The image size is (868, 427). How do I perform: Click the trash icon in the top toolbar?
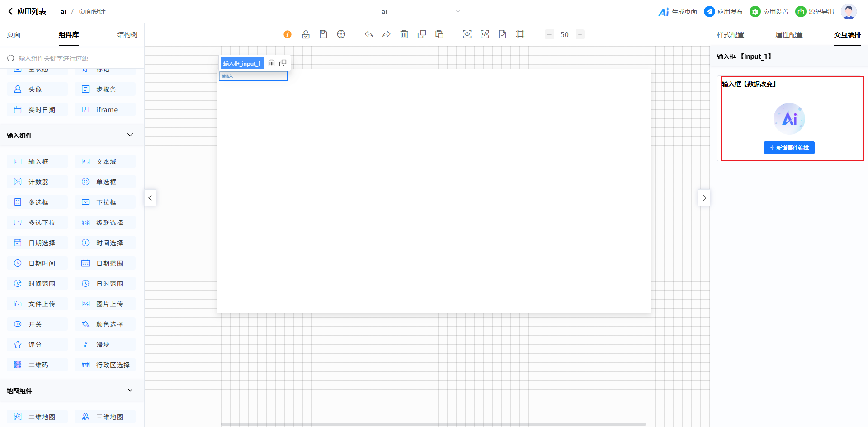tap(404, 34)
